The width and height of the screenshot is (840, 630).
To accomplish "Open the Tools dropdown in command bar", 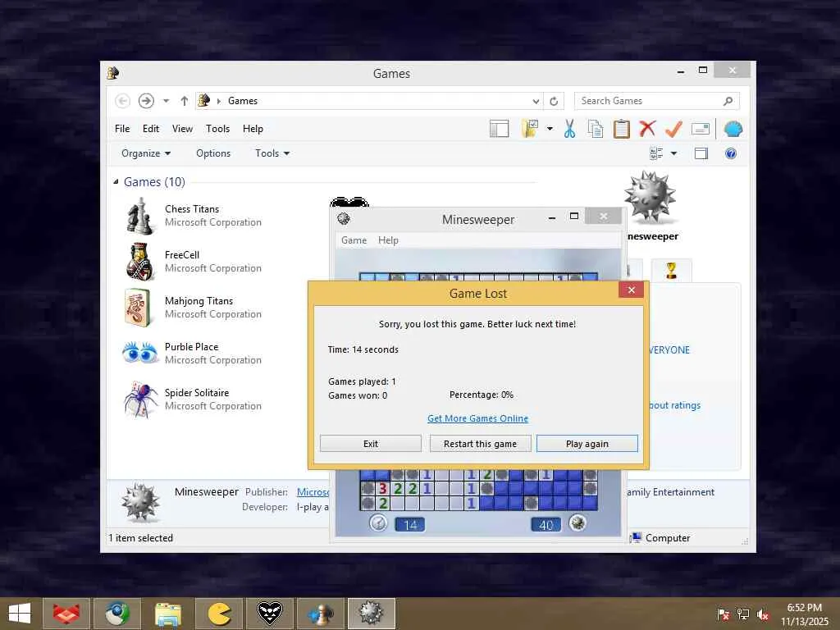I will (x=272, y=153).
